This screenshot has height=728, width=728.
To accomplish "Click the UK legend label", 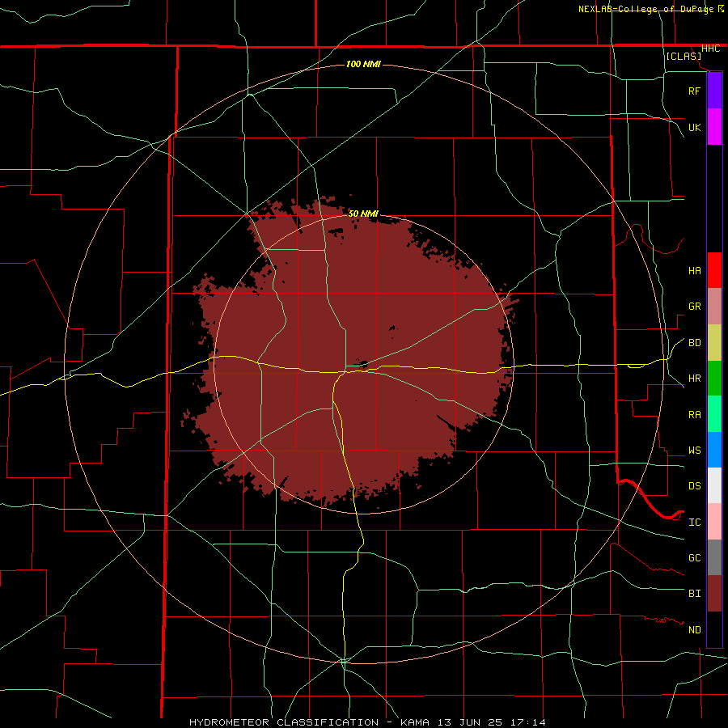I will (694, 127).
